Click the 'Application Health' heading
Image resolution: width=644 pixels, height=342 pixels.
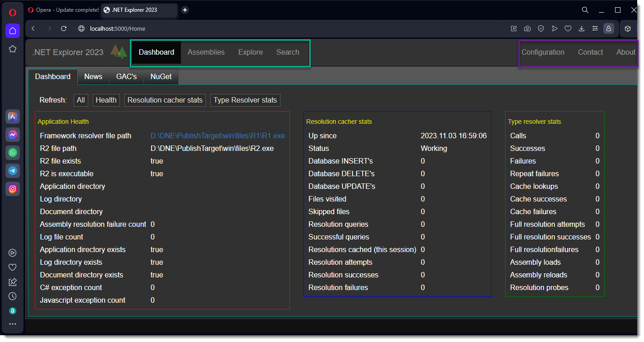[x=63, y=122]
